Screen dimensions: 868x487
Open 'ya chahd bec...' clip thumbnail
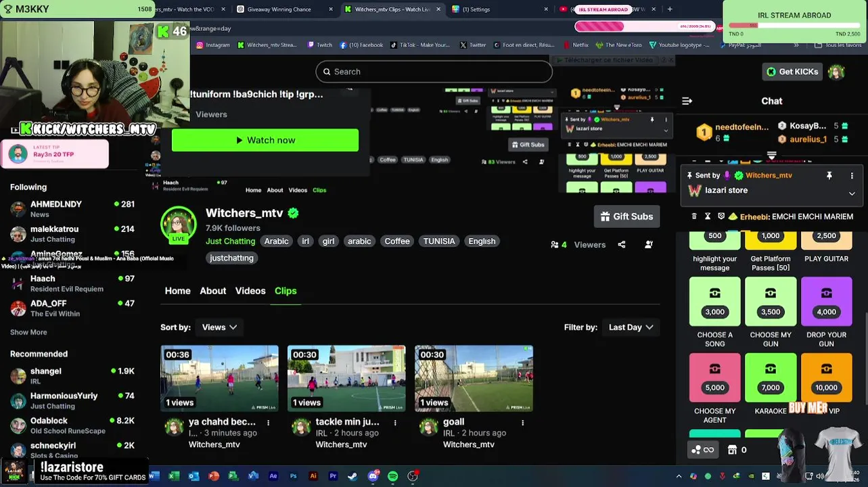point(219,379)
